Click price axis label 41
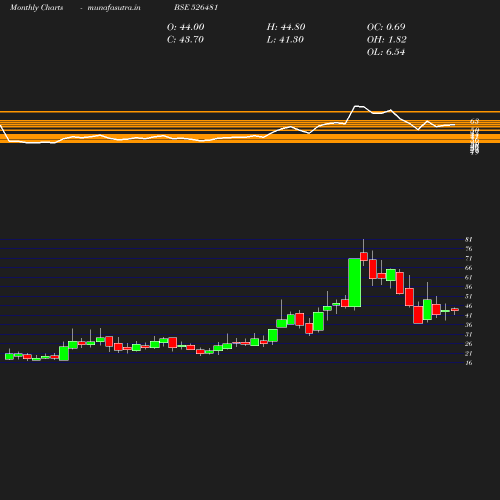This screenshot has height=500, width=500. point(469,315)
